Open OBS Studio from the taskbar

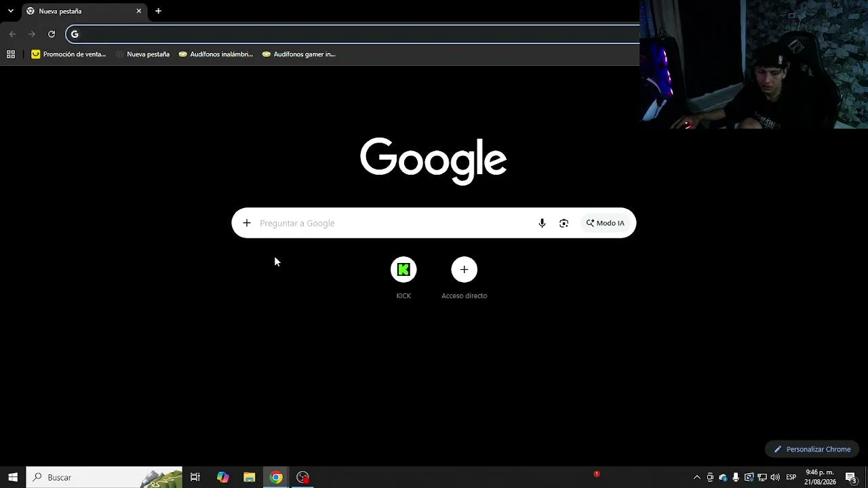(302, 477)
